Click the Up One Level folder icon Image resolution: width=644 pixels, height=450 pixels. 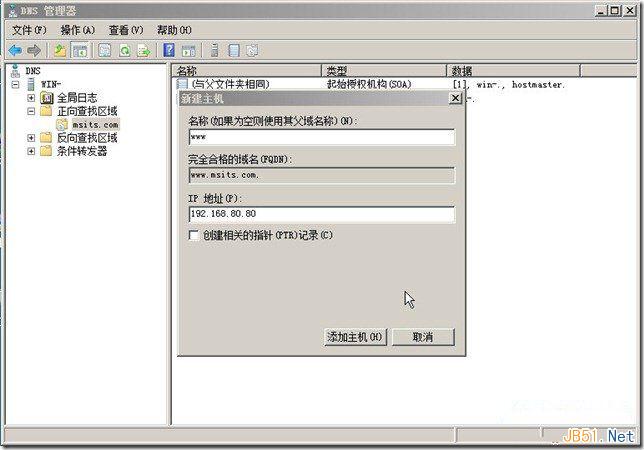[x=60, y=51]
